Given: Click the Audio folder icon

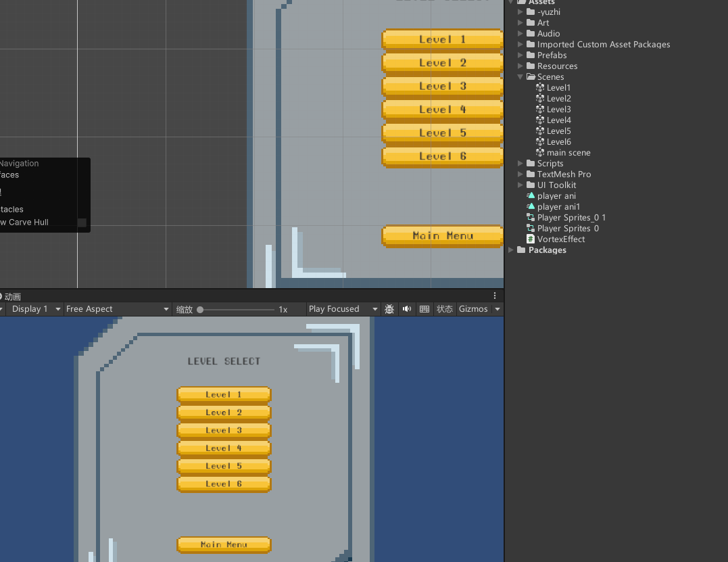Looking at the screenshot, I should click(531, 33).
